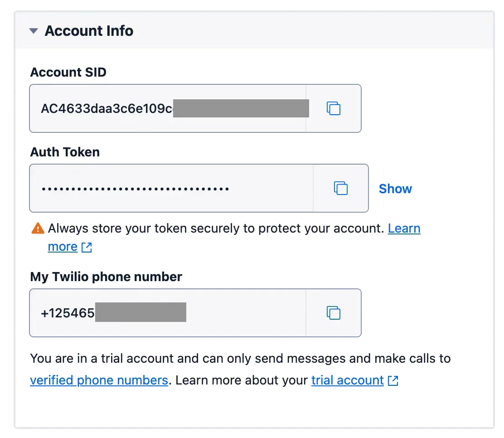Copy the Auth Token using copy icon
The height and width of the screenshot is (438, 504).
pos(340,188)
